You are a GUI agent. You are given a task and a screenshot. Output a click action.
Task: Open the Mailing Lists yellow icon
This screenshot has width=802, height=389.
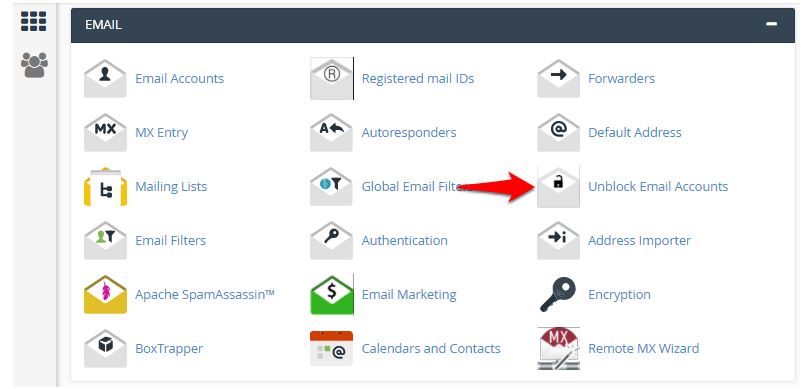point(105,187)
